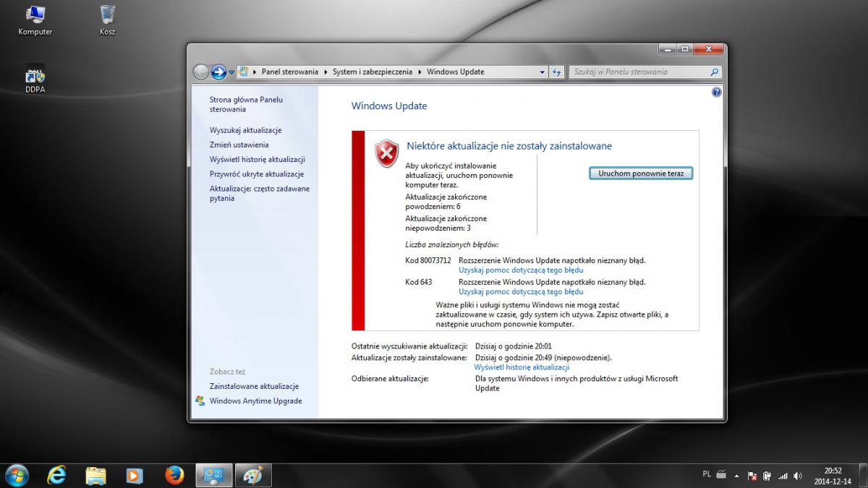
Task: Open Zainstalowane aktualizacje
Action: pyautogui.click(x=254, y=386)
